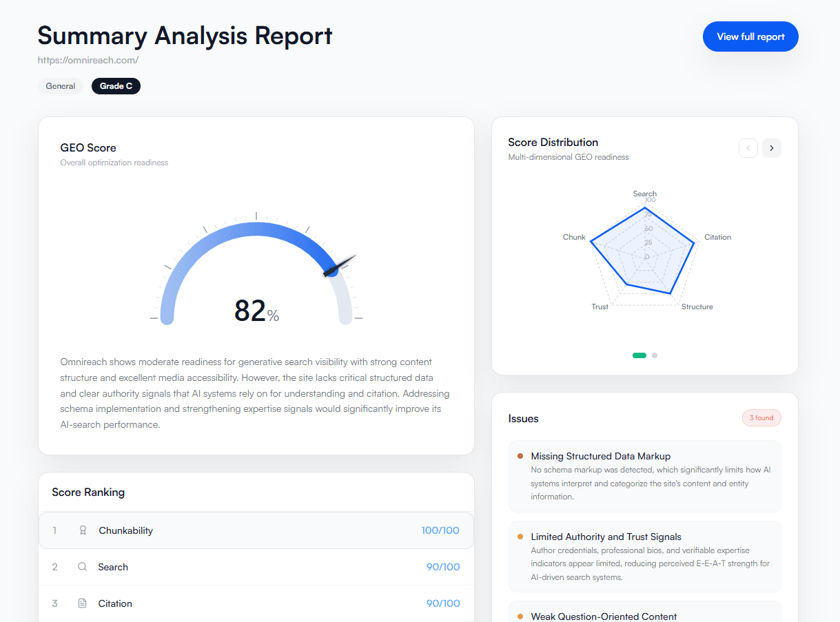This screenshot has width=840, height=622.
Task: Open the Chunkability ranking row
Action: pyautogui.click(x=256, y=530)
